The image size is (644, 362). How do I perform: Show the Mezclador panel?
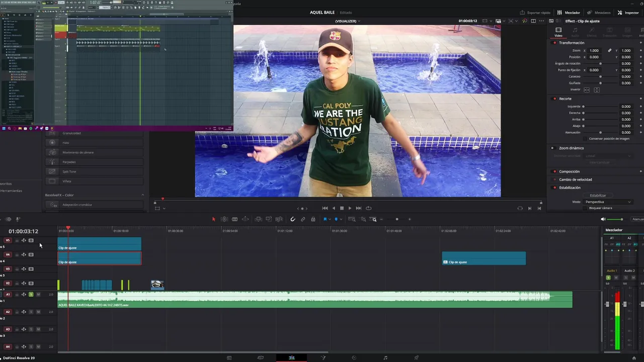(569, 13)
